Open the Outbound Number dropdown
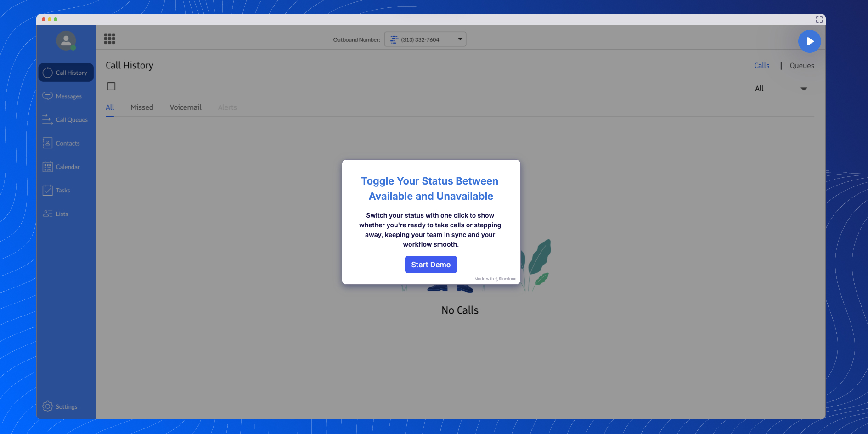Screen dimensions: 868x434 tap(425, 39)
